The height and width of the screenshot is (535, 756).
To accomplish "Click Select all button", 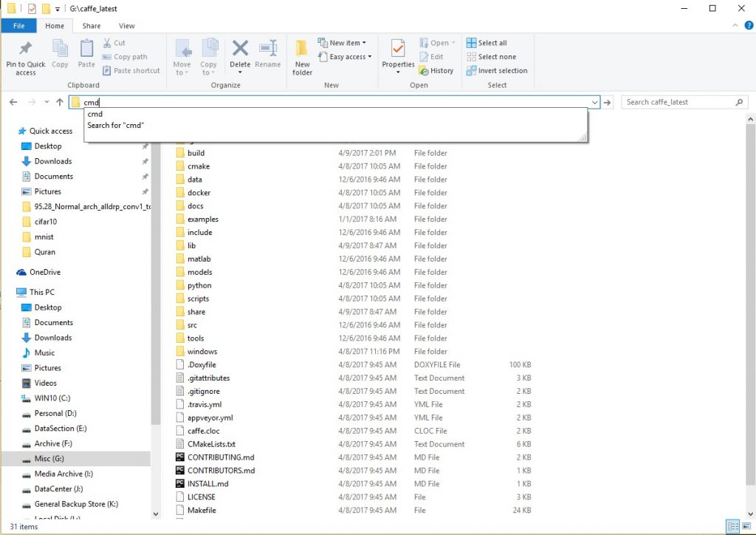I will click(487, 43).
